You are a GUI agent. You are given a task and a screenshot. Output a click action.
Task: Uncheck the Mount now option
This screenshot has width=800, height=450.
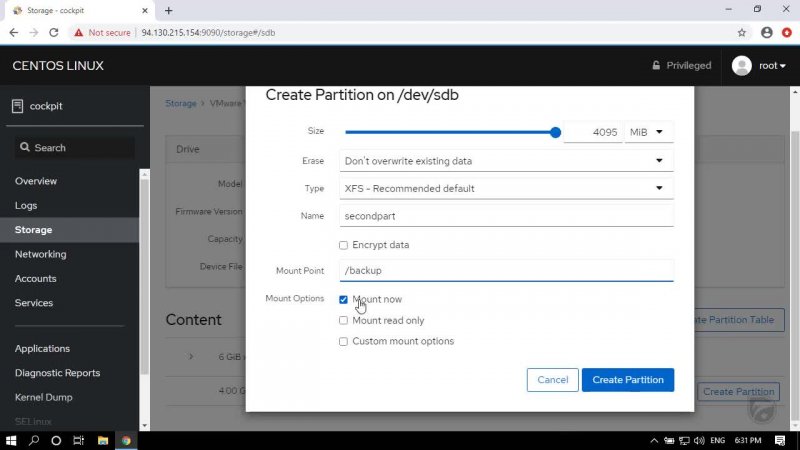pyautogui.click(x=343, y=299)
